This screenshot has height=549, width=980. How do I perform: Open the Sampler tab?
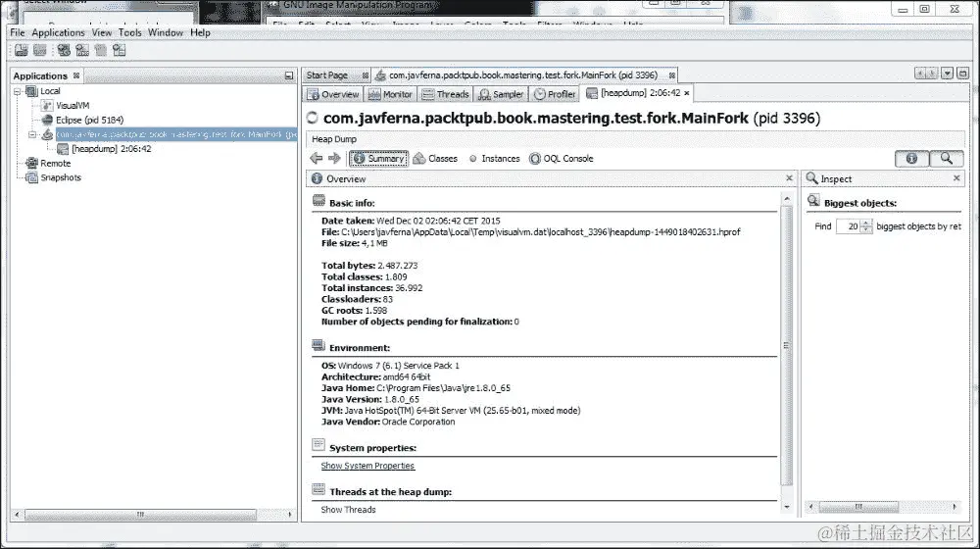501,94
